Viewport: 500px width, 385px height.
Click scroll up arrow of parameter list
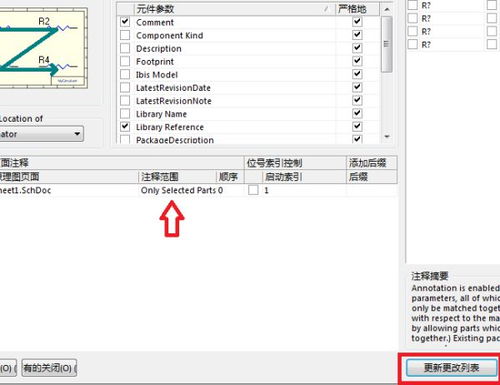[387, 9]
